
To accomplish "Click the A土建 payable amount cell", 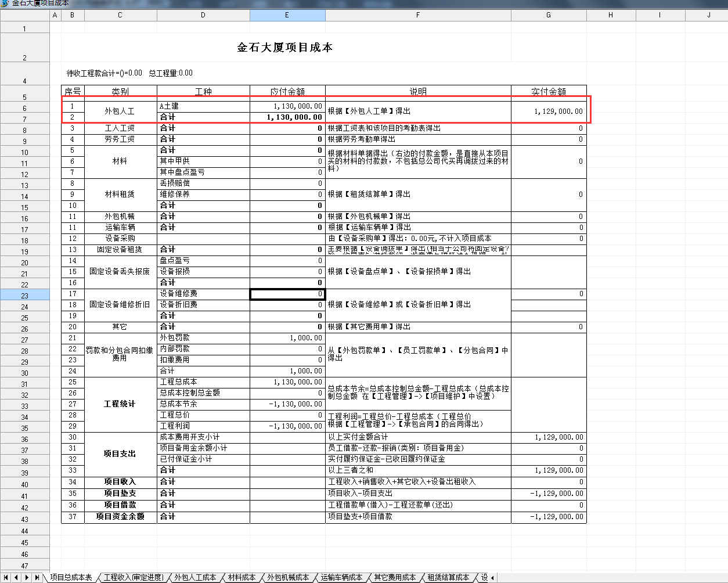I will coord(287,106).
